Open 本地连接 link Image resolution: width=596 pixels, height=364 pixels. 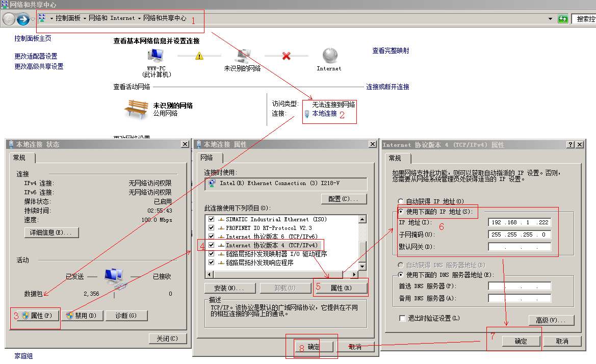[x=325, y=113]
